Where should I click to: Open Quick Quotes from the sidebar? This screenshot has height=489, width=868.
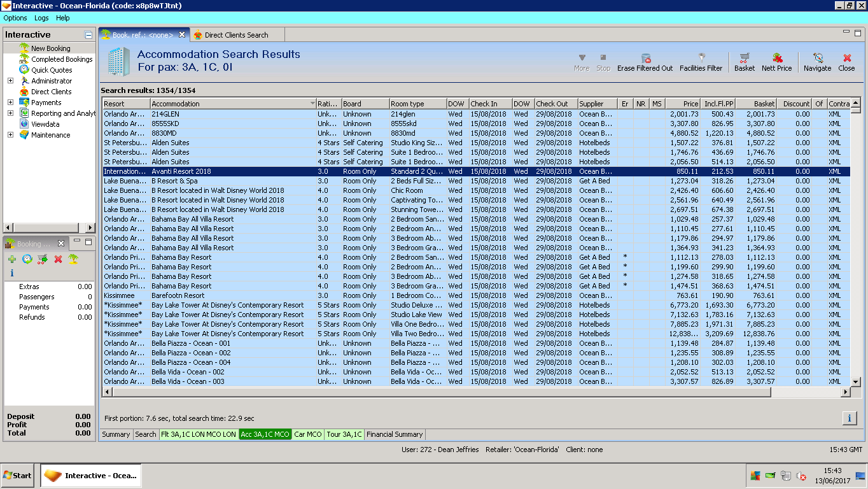pos(52,70)
